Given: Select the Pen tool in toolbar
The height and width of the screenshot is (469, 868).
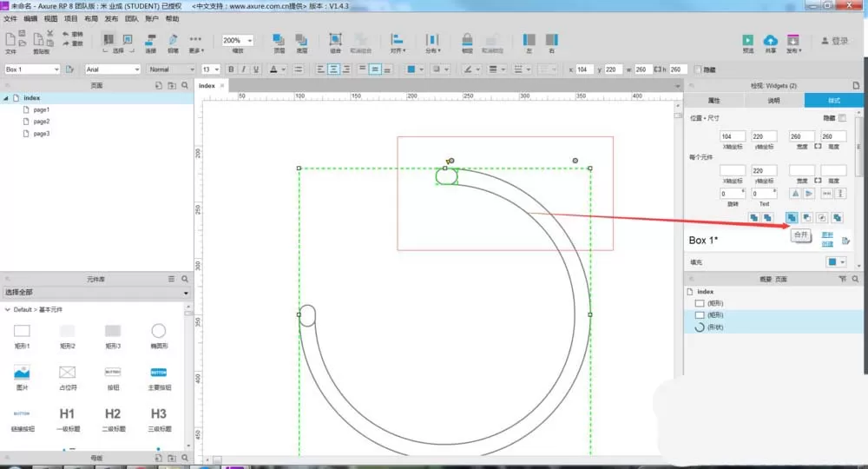Looking at the screenshot, I should point(174,40).
